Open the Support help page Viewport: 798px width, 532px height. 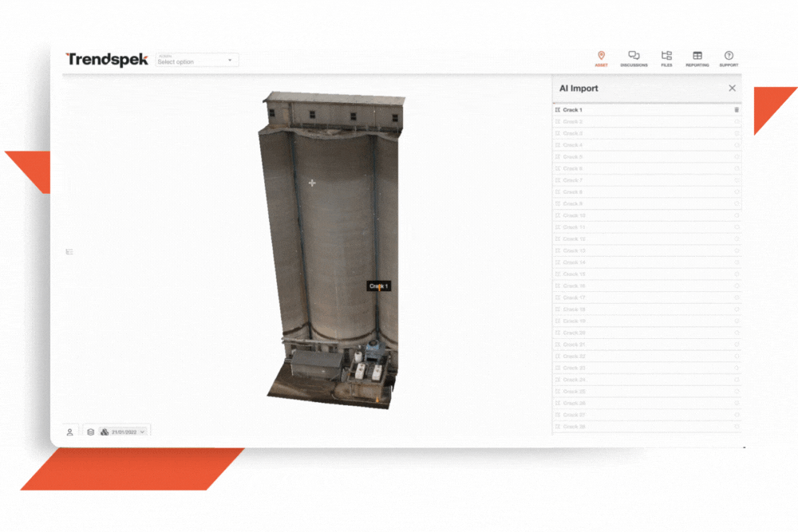[729, 58]
